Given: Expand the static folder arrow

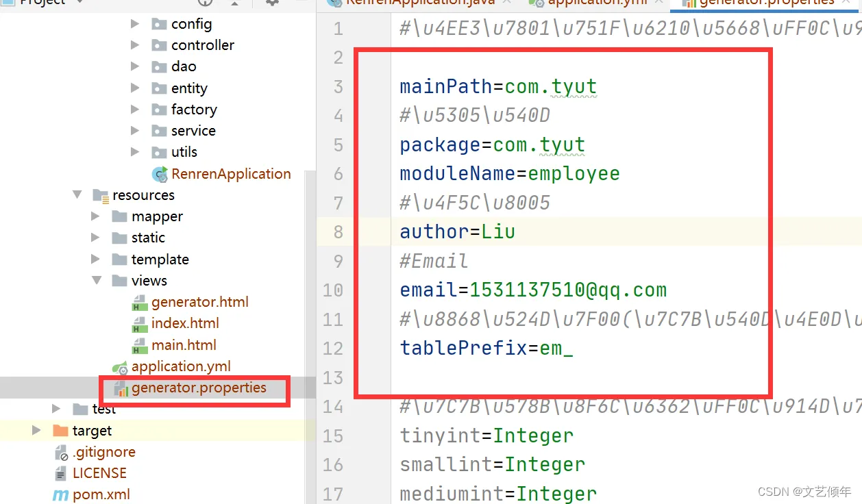Looking at the screenshot, I should pos(96,238).
